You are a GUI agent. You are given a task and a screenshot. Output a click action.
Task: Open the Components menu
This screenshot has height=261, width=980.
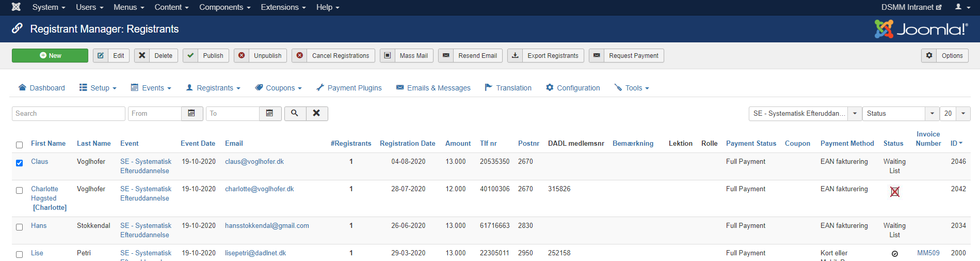224,7
